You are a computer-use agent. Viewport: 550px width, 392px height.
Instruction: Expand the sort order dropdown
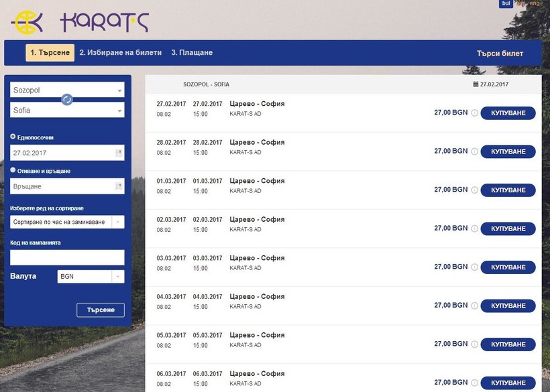[x=67, y=222]
